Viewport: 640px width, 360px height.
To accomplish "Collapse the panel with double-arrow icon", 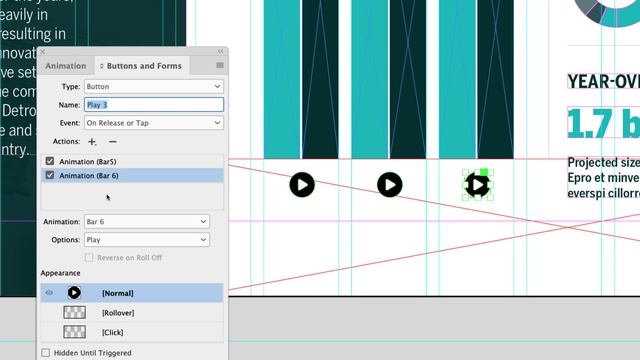I will coord(220,51).
